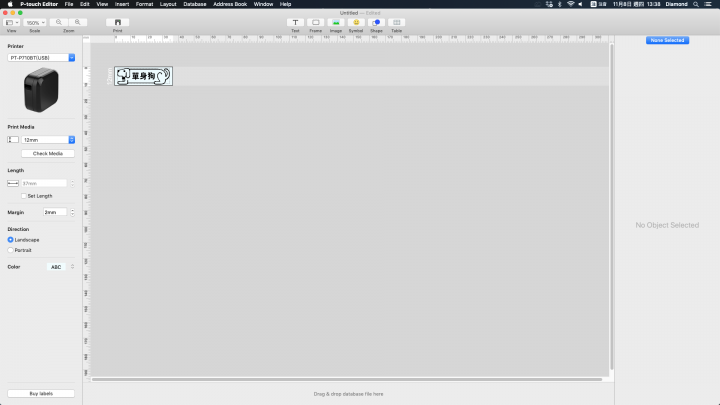Enable the Set Length checkbox
Viewport: 720px width, 405px height.
pos(23,196)
